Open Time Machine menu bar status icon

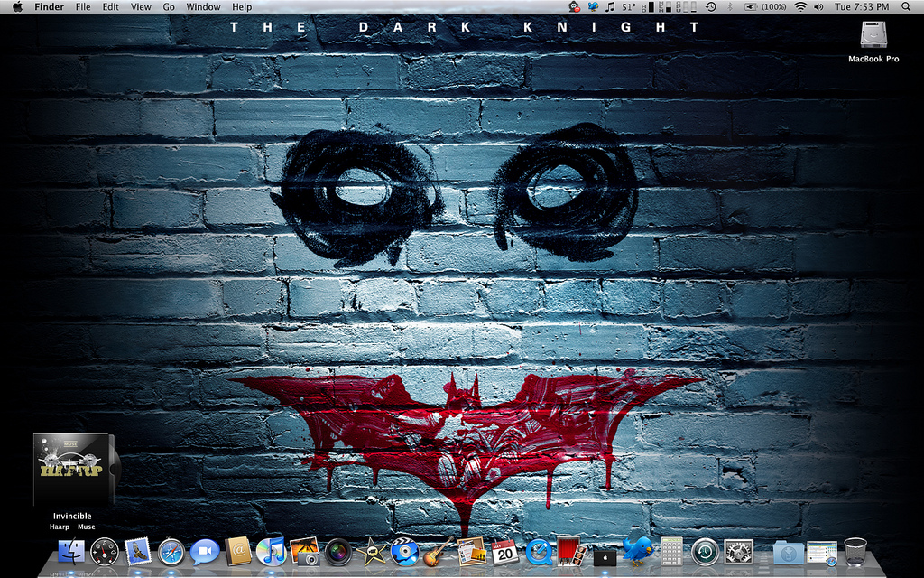tap(711, 7)
